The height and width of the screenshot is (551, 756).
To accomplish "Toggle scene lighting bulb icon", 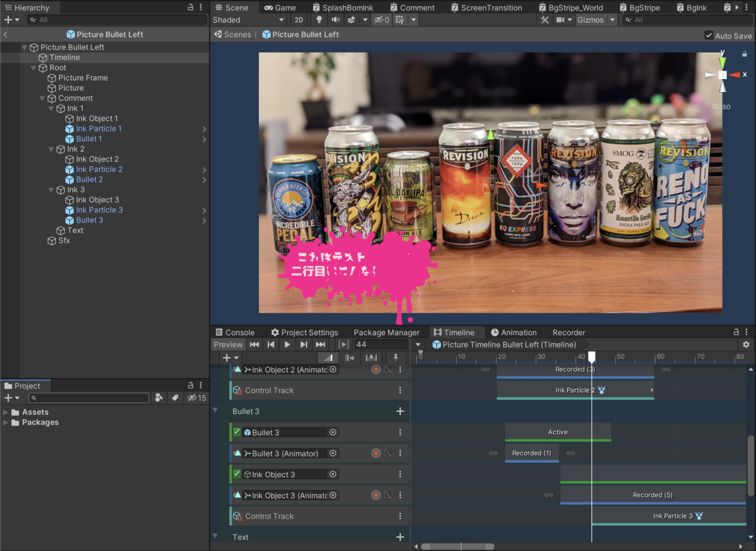I will 319,20.
